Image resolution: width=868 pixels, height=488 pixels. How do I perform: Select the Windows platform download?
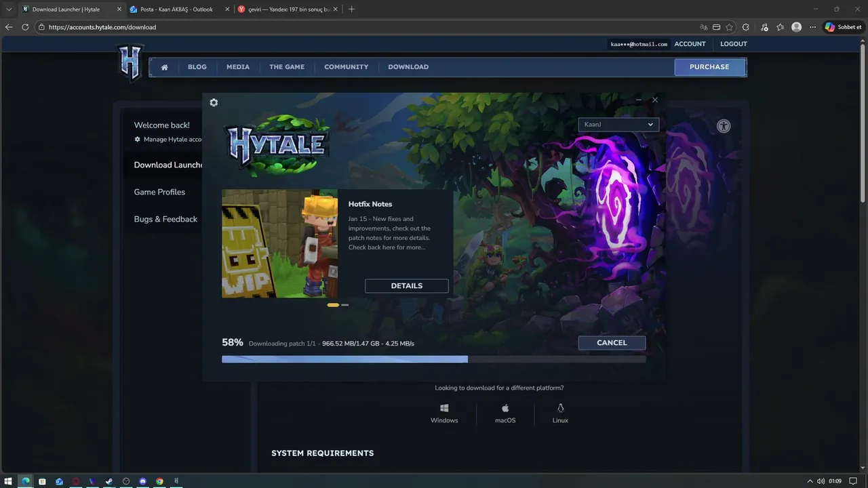(x=444, y=413)
